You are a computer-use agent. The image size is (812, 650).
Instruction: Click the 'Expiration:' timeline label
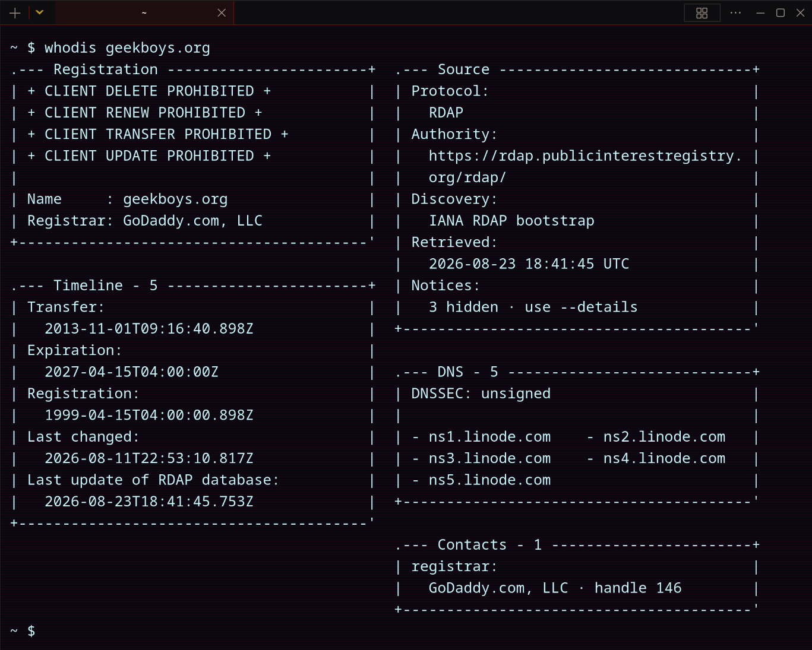75,351
